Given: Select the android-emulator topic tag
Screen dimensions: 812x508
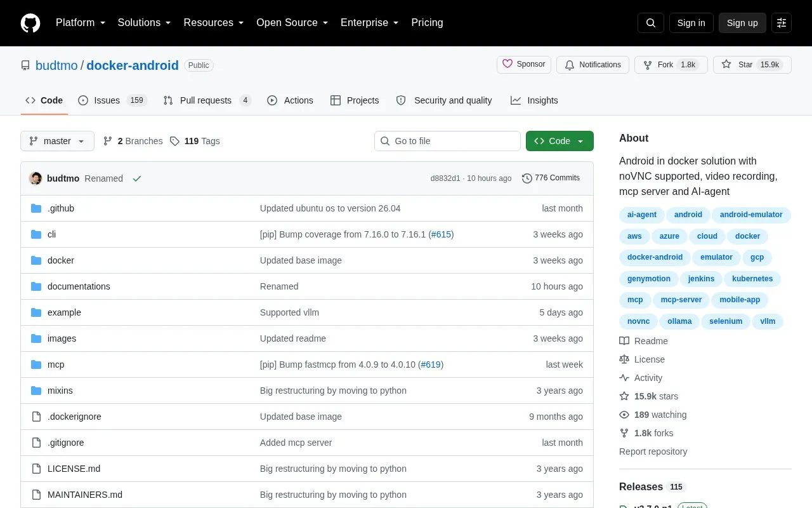Looking at the screenshot, I should [x=751, y=215].
